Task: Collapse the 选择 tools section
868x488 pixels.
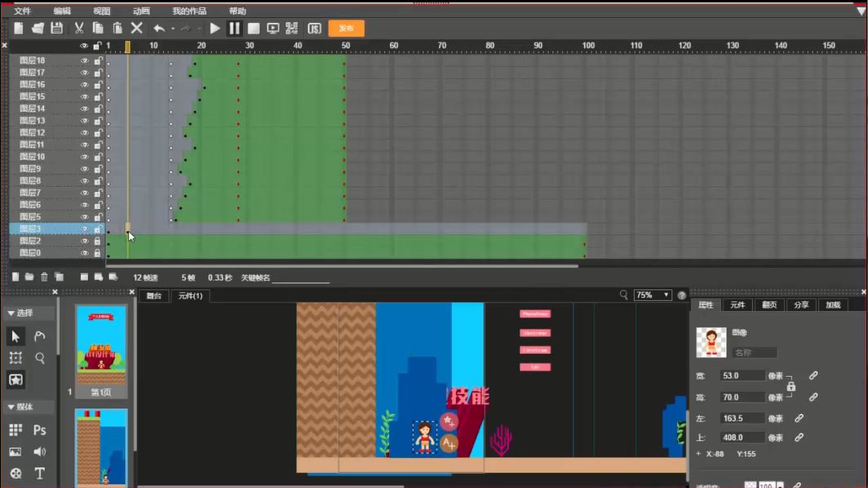Action: tap(11, 313)
